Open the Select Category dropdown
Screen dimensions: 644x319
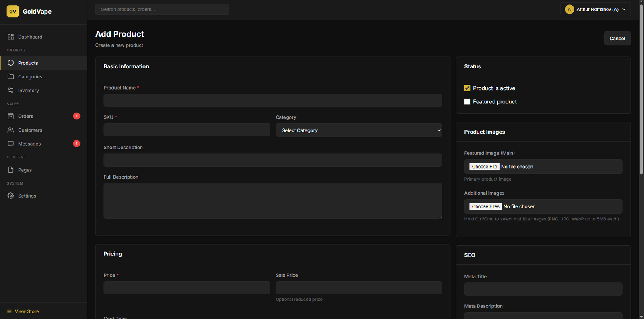coord(358,130)
